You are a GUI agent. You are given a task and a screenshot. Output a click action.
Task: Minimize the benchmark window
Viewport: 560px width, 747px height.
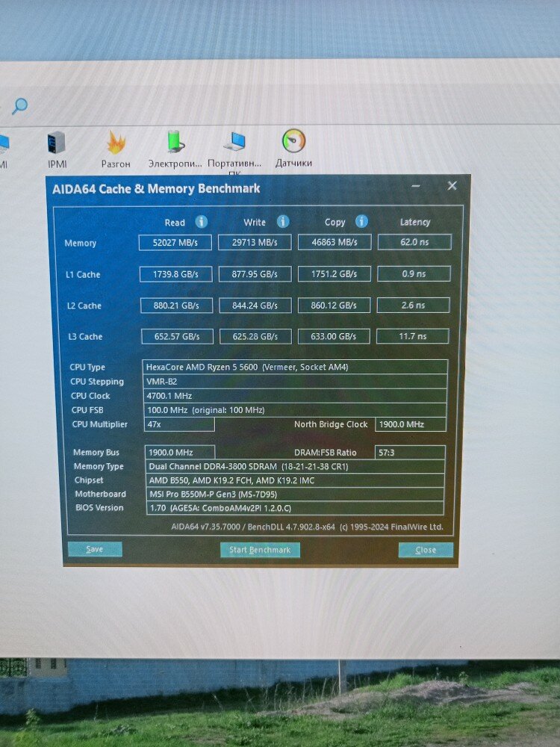(416, 186)
